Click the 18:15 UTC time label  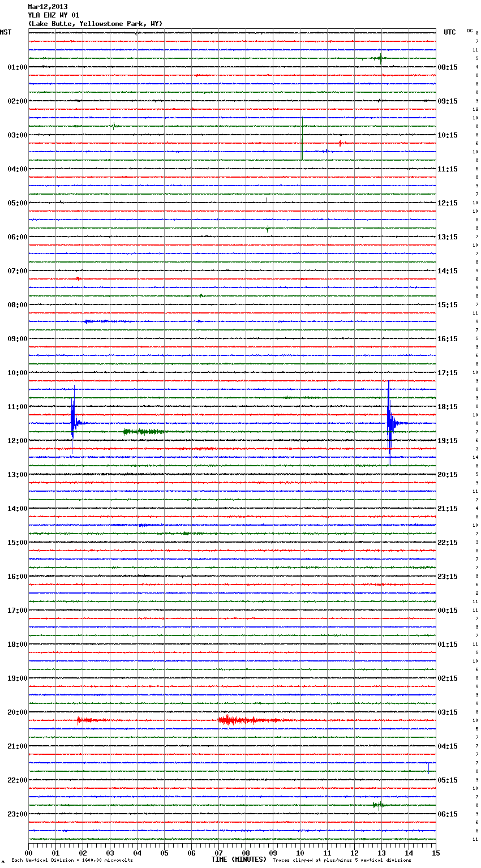pyautogui.click(x=448, y=407)
